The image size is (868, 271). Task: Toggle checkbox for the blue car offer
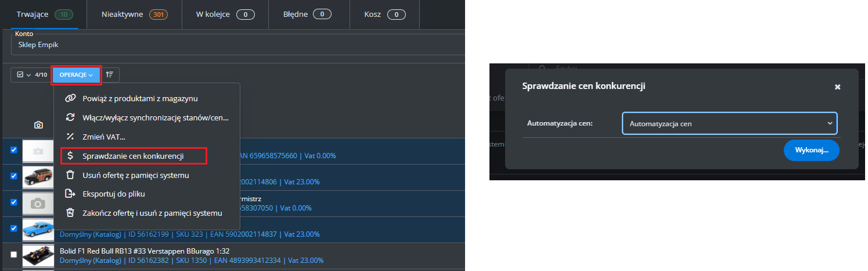(14, 229)
